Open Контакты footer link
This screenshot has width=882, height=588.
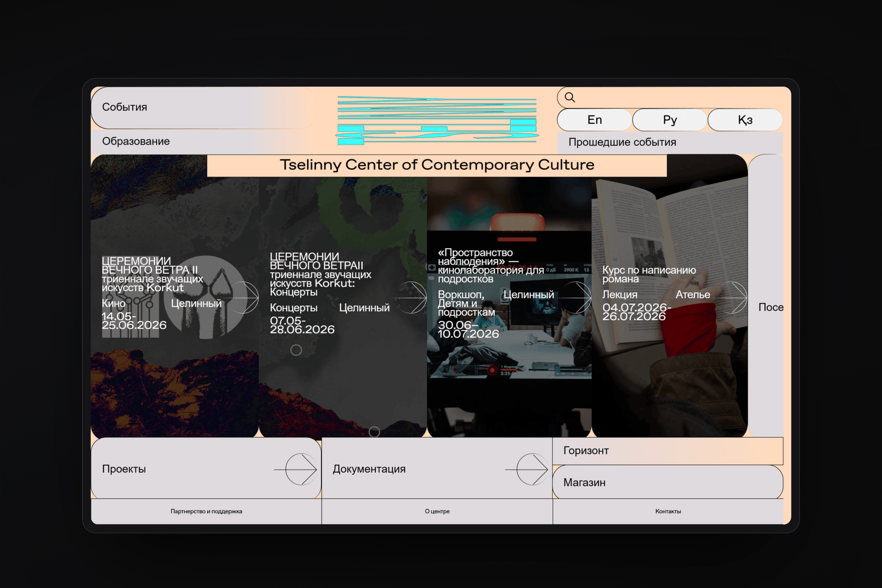pos(668,511)
